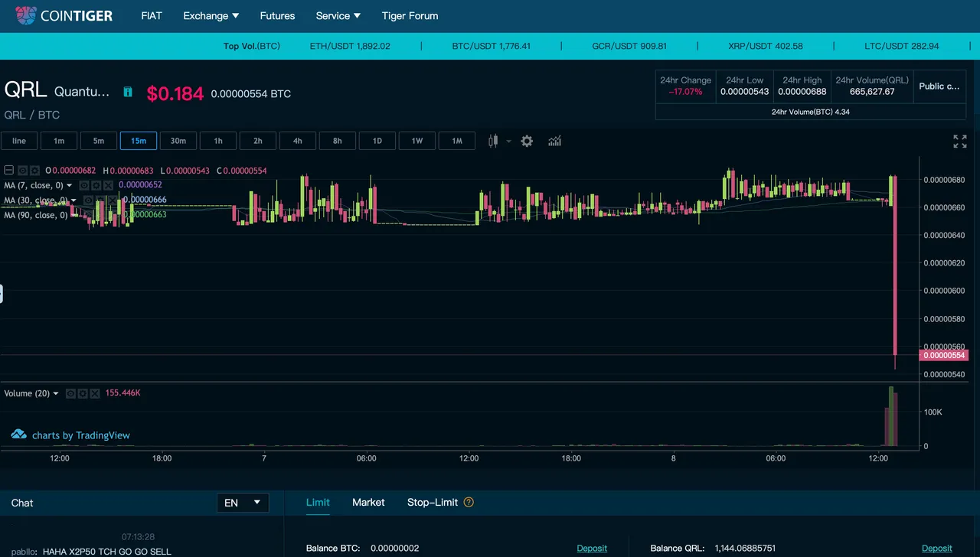Open the chat language EN dropdown

(243, 503)
